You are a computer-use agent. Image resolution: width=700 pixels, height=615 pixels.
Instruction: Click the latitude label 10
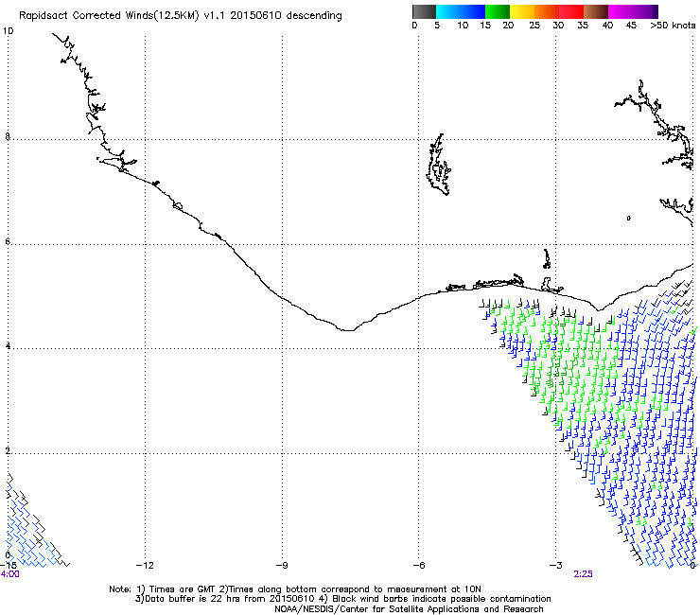[x=8, y=31]
